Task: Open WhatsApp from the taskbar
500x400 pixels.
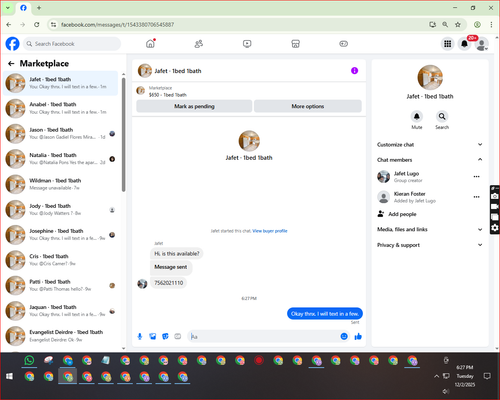Action: [29, 360]
